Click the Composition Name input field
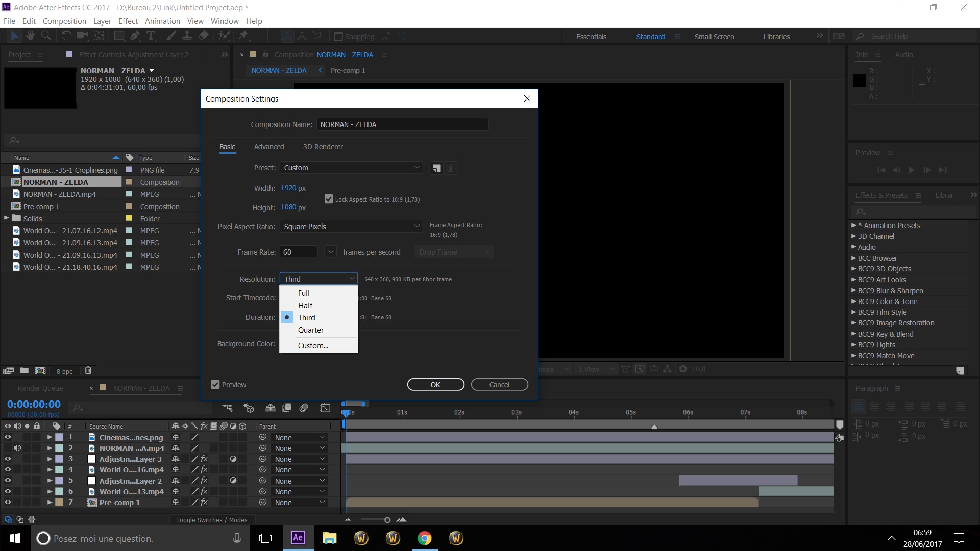Viewport: 980px width, 551px height. point(402,124)
